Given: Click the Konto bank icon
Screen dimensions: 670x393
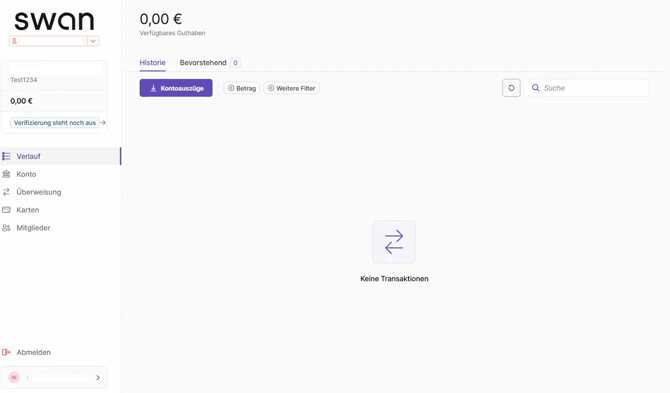Looking at the screenshot, I should coord(6,174).
